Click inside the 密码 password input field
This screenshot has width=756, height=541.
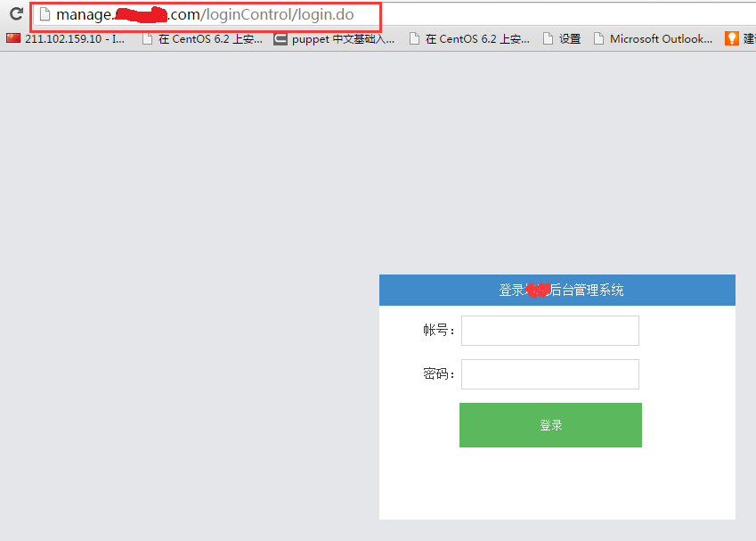pyautogui.click(x=549, y=373)
